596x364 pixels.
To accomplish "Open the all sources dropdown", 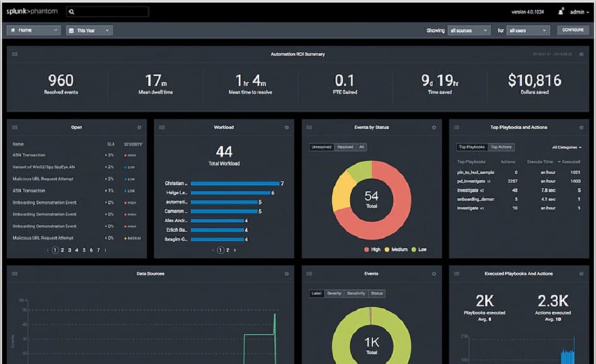I will [x=468, y=30].
